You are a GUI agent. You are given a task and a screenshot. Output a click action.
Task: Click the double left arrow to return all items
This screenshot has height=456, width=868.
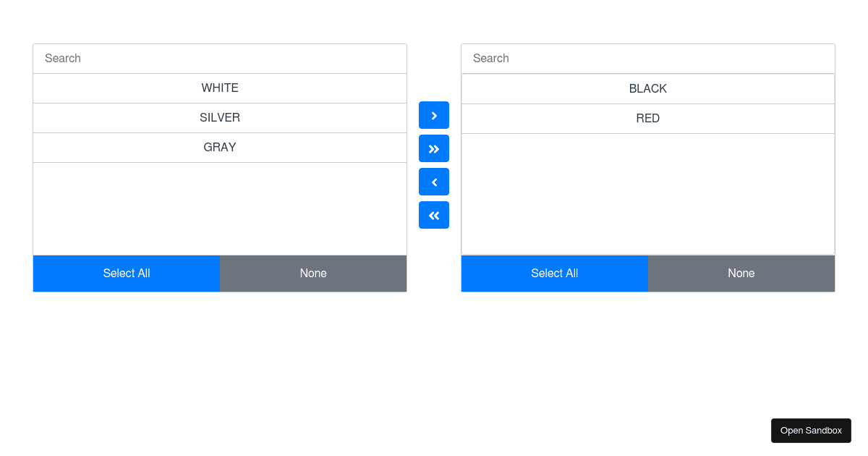click(434, 214)
